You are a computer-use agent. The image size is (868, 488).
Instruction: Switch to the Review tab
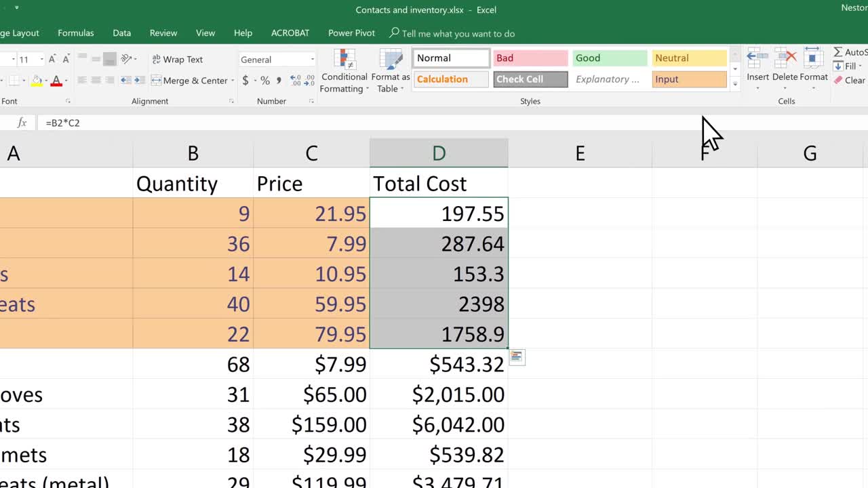[163, 33]
